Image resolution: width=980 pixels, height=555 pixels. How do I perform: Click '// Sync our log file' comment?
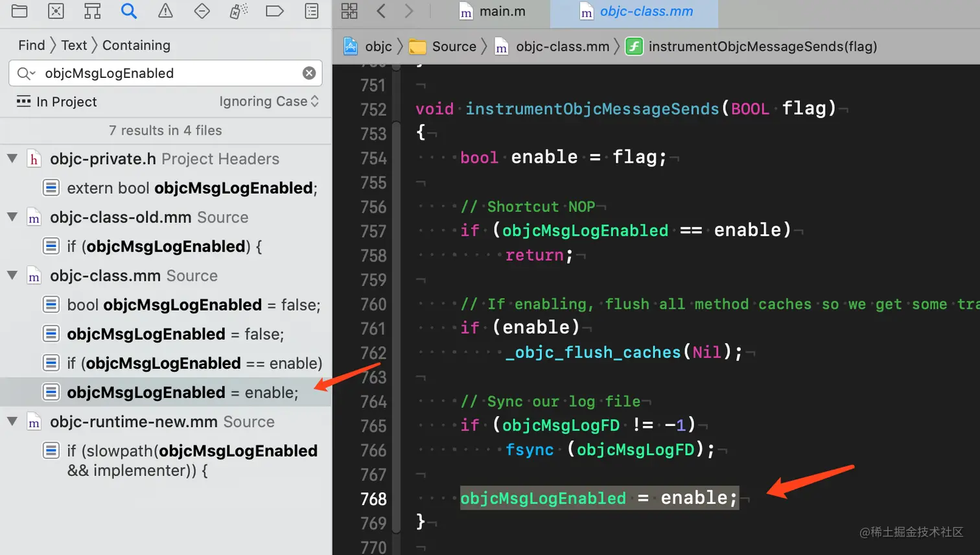click(x=550, y=401)
